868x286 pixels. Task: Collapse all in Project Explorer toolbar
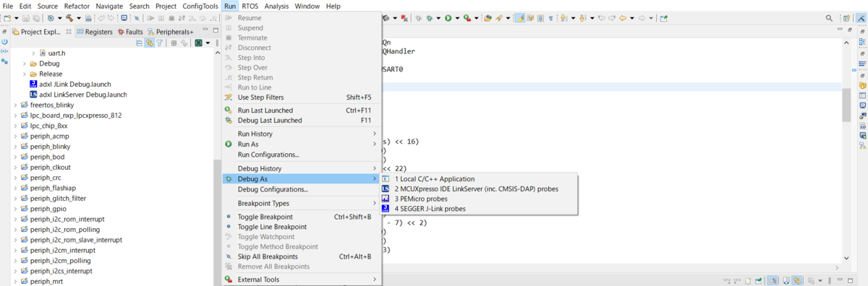pyautogui.click(x=140, y=43)
